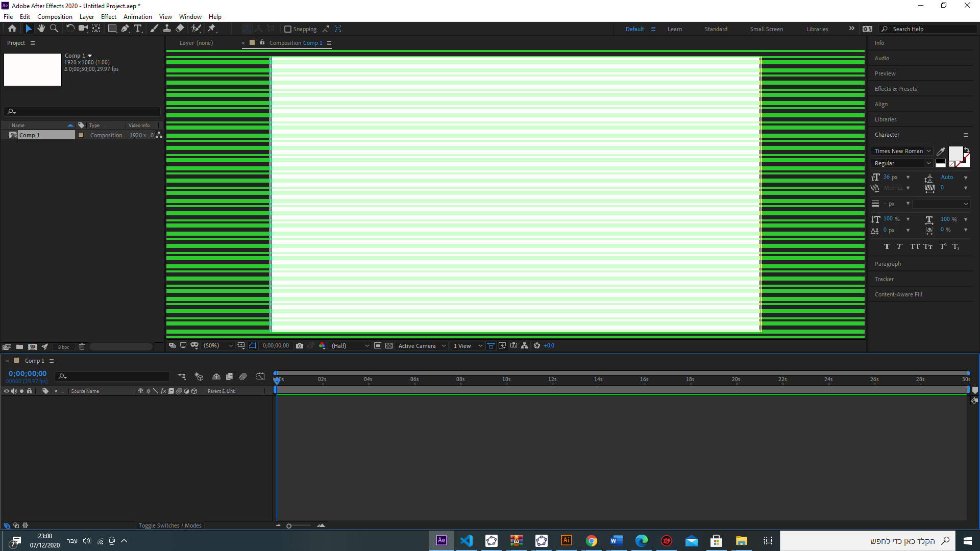Viewport: 980px width, 551px height.
Task: Open the Layer menu
Action: 87,17
